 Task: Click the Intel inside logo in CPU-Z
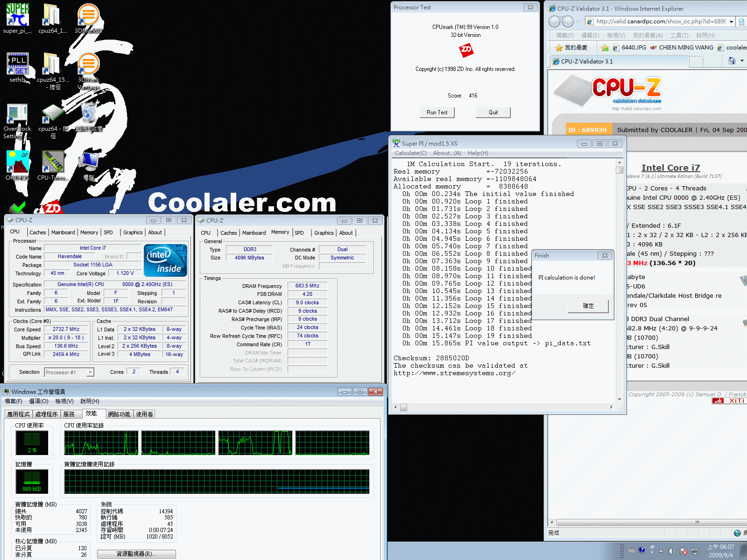pos(166,260)
